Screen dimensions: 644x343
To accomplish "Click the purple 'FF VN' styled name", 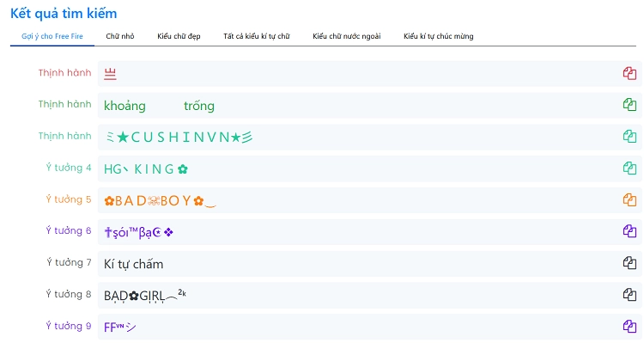I will click(x=119, y=327).
